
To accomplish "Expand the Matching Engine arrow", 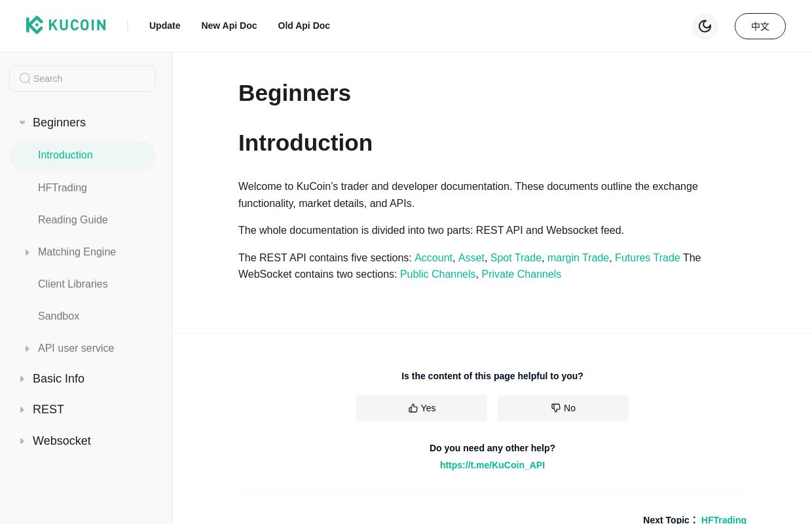I will click(x=28, y=252).
